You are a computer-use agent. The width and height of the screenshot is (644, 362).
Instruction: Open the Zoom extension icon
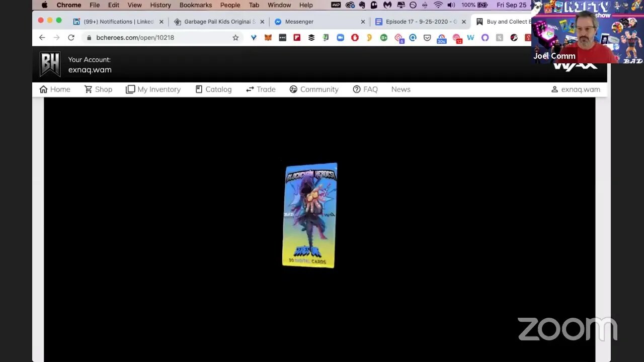click(x=341, y=37)
